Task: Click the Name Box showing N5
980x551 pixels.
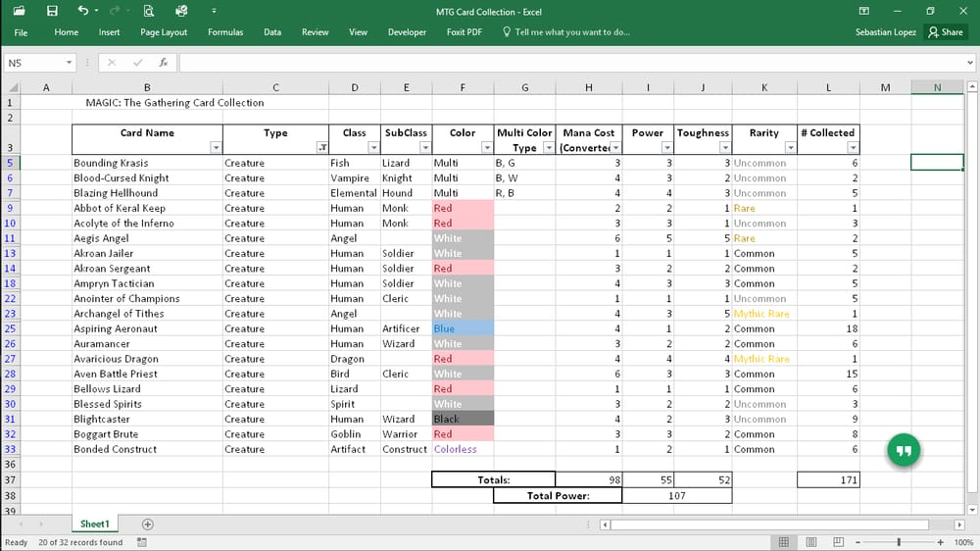Action: coord(33,63)
